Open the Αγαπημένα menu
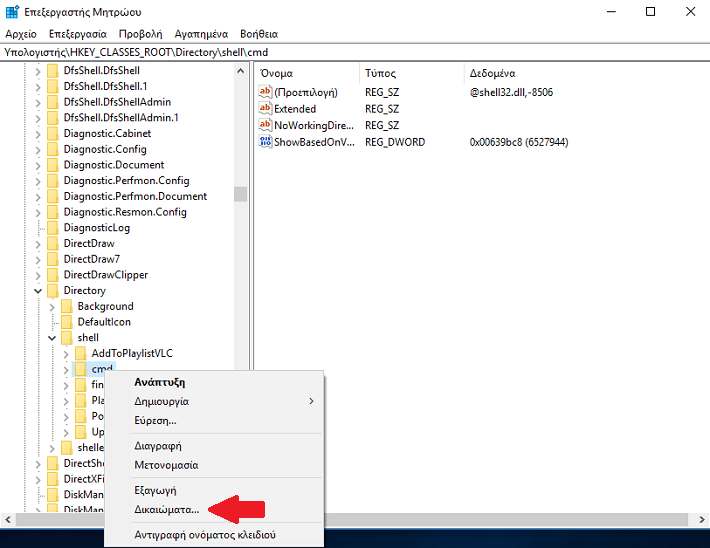 [201, 34]
